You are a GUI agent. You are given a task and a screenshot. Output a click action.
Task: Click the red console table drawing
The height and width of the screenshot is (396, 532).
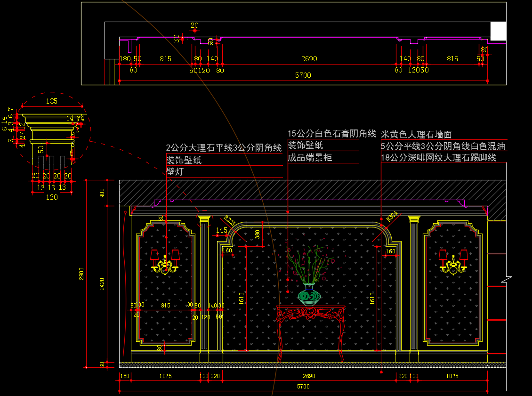point(310,333)
